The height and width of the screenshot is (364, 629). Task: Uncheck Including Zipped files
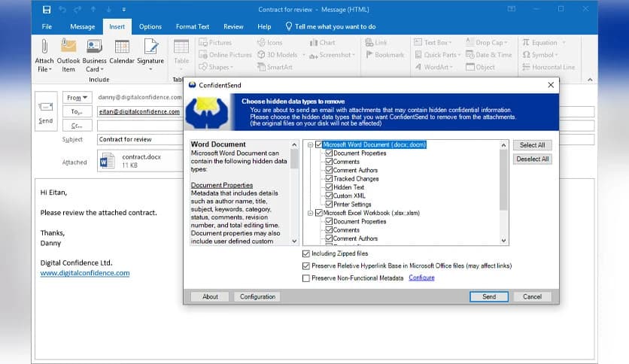coord(306,254)
